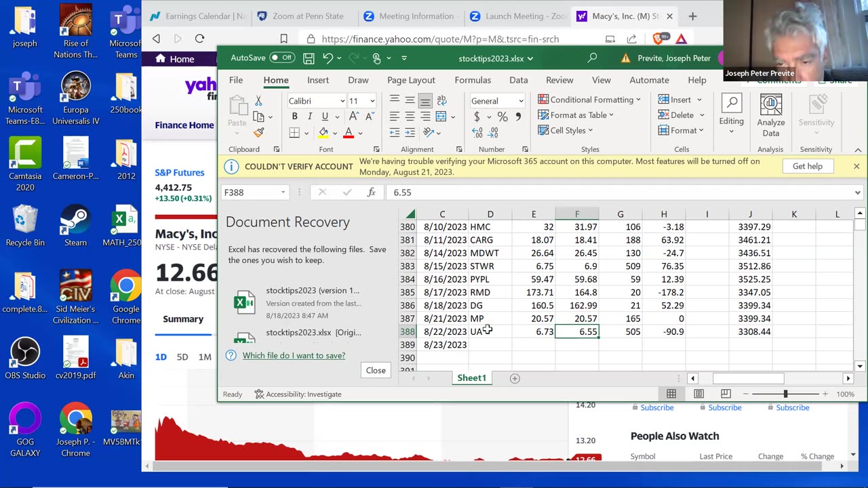Toggle Italic formatting
The width and height of the screenshot is (868, 488).
310,117
